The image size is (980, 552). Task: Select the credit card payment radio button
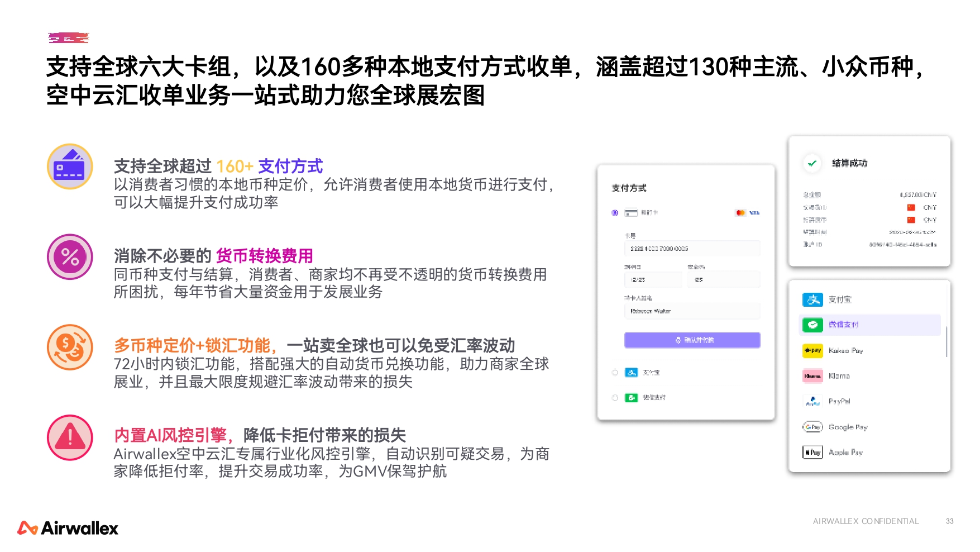[x=615, y=213]
